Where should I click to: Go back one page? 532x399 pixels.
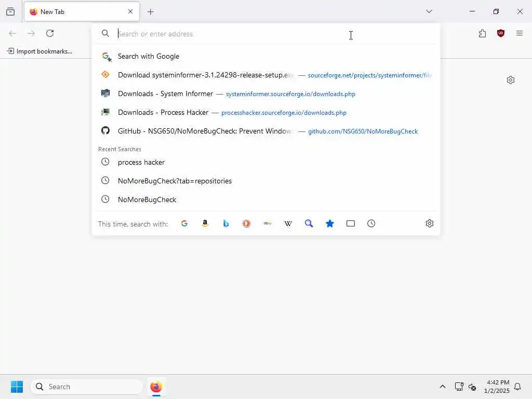[12, 33]
